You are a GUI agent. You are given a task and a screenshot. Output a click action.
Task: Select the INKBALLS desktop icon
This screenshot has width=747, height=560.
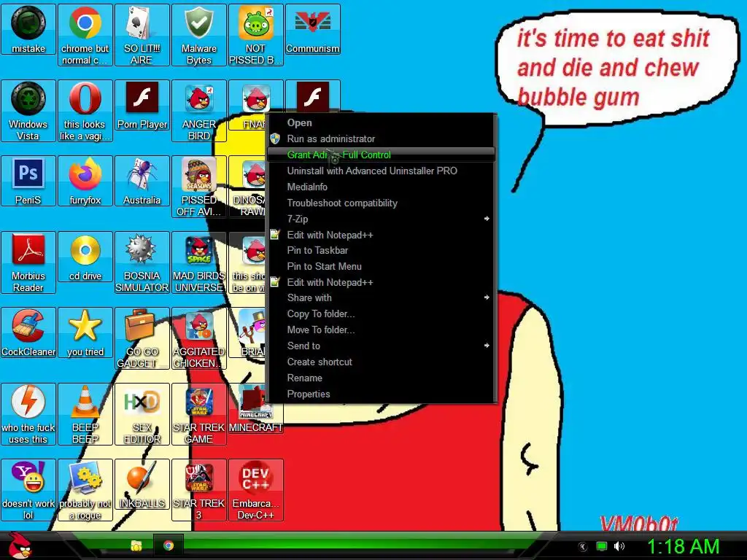[x=142, y=484]
